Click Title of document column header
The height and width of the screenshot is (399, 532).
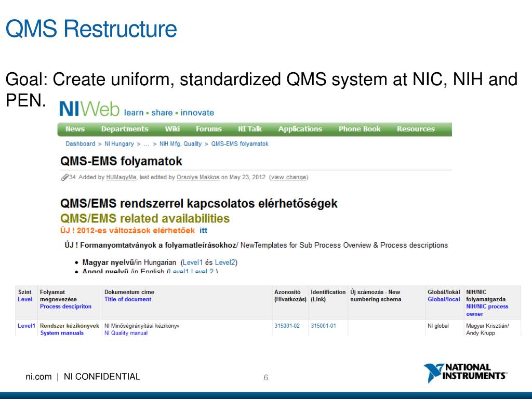(128, 299)
